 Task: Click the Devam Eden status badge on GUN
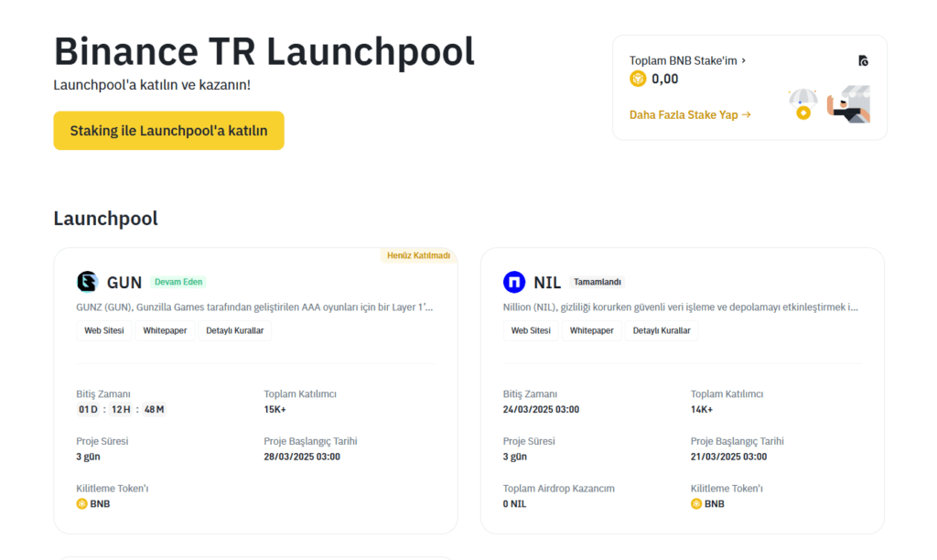click(178, 282)
